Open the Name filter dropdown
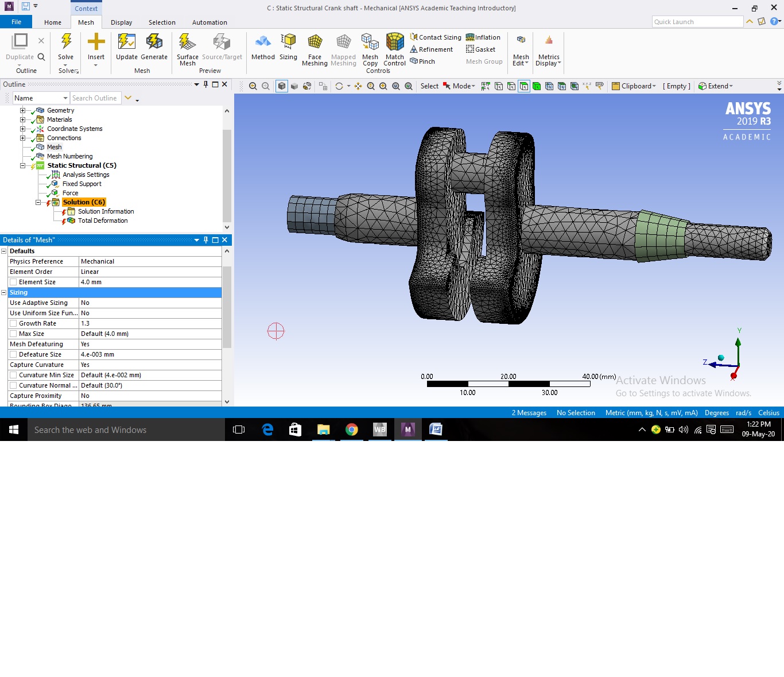Viewport: 784px width, 677px height. click(65, 98)
